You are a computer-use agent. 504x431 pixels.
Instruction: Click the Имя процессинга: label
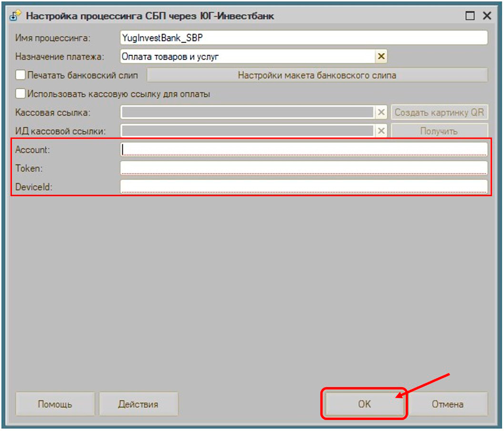point(53,38)
